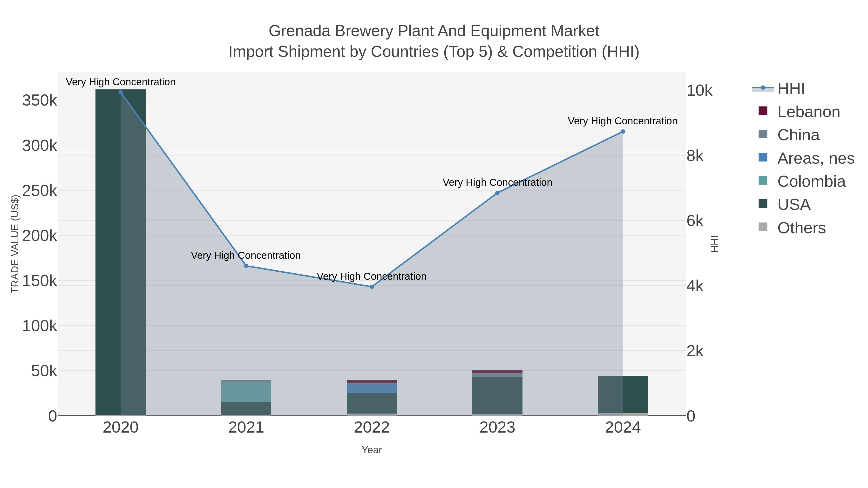Click the 50k y-axis tick label
The width and height of the screenshot is (868, 488).
(44, 371)
